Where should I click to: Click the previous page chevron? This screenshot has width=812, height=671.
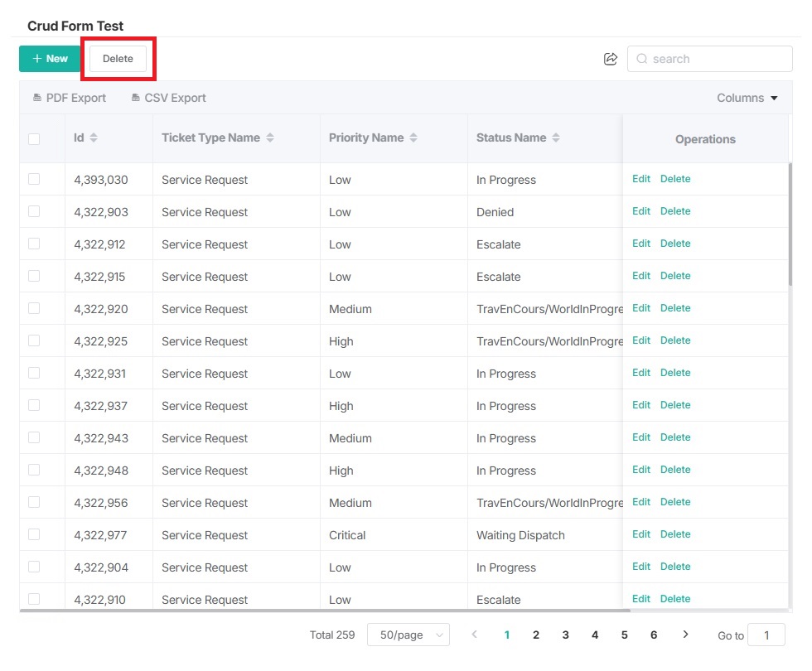click(x=475, y=635)
